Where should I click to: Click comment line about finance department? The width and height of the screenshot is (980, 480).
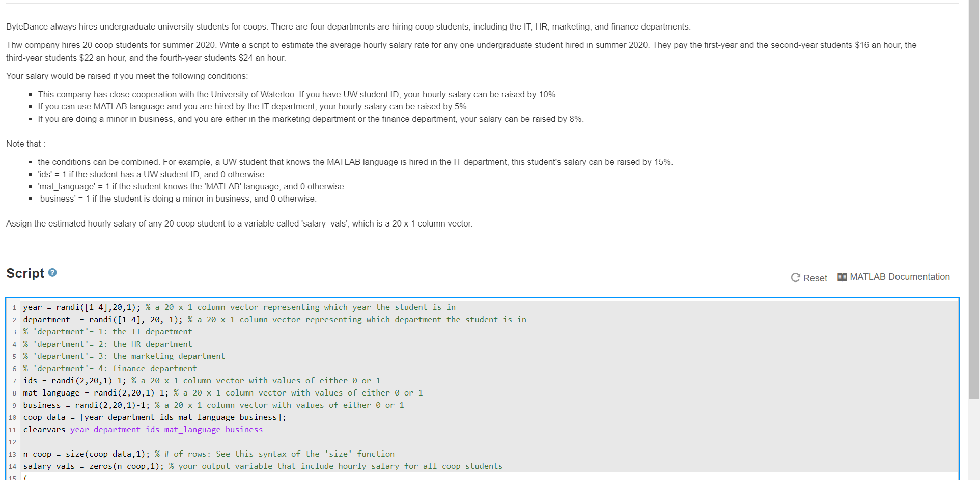[x=109, y=369]
